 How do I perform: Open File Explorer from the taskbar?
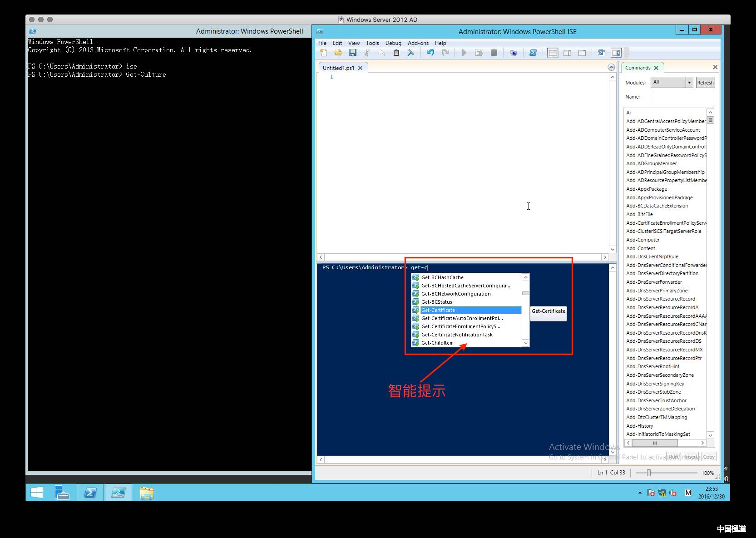[146, 493]
